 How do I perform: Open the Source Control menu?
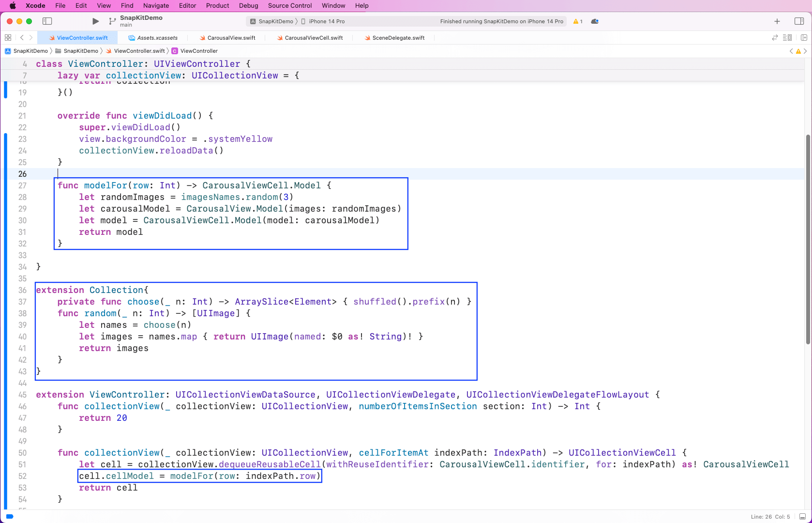289,6
